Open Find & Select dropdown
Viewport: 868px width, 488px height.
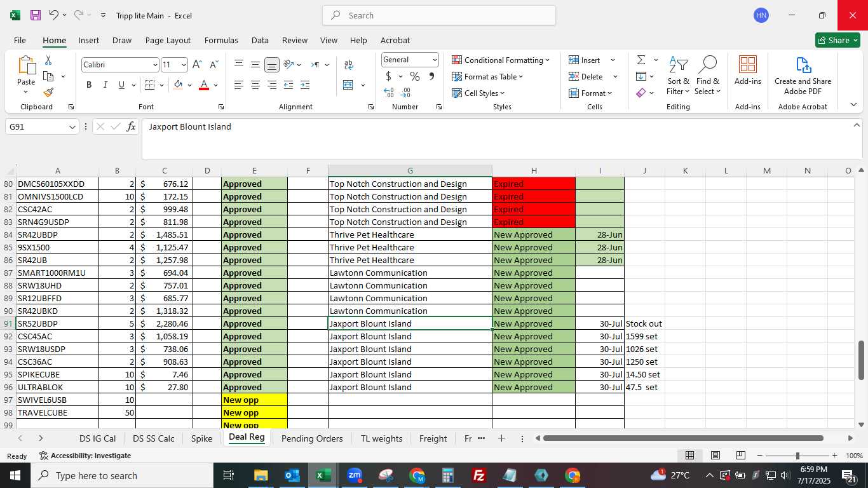pyautogui.click(x=707, y=76)
